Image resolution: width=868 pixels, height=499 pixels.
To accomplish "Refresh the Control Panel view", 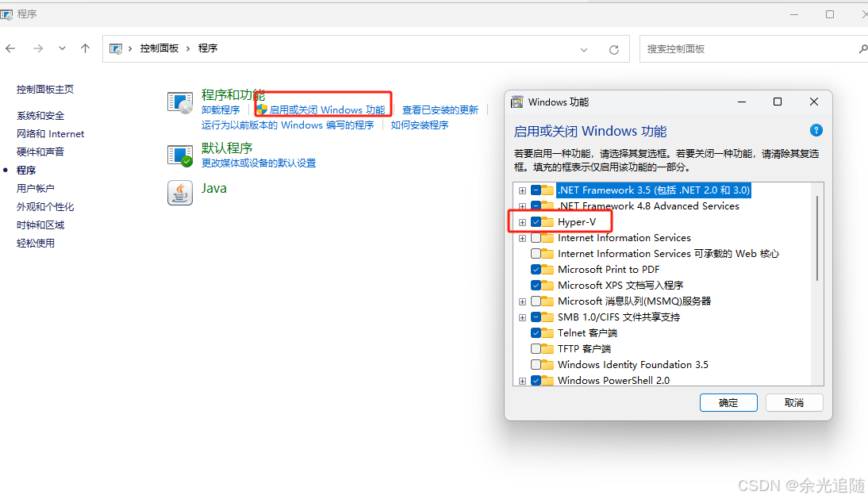I will coord(614,48).
